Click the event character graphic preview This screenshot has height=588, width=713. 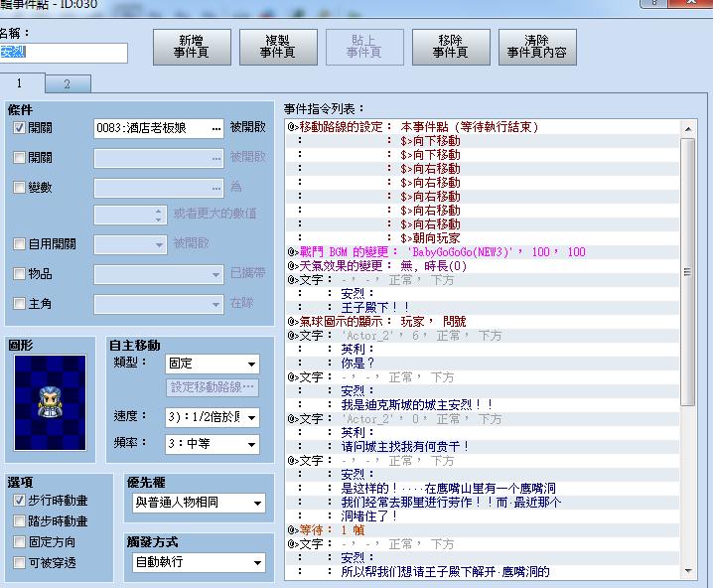tap(50, 403)
